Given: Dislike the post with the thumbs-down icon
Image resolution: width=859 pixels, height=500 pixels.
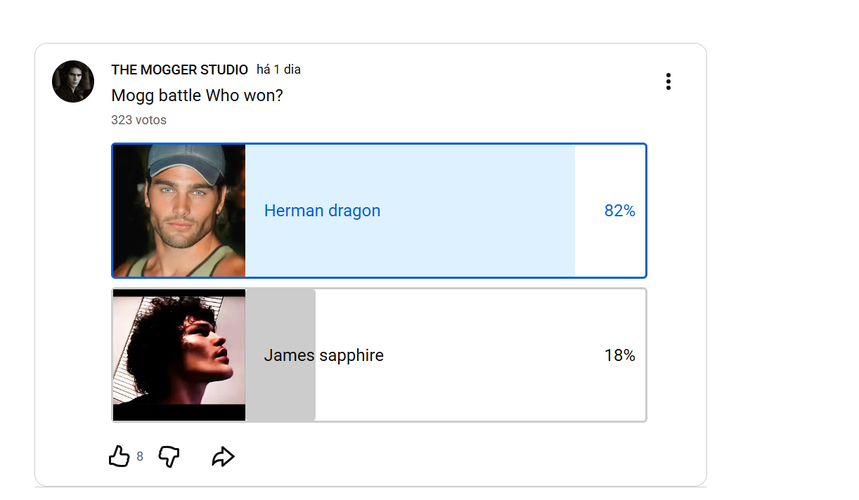Looking at the screenshot, I should coord(169,456).
